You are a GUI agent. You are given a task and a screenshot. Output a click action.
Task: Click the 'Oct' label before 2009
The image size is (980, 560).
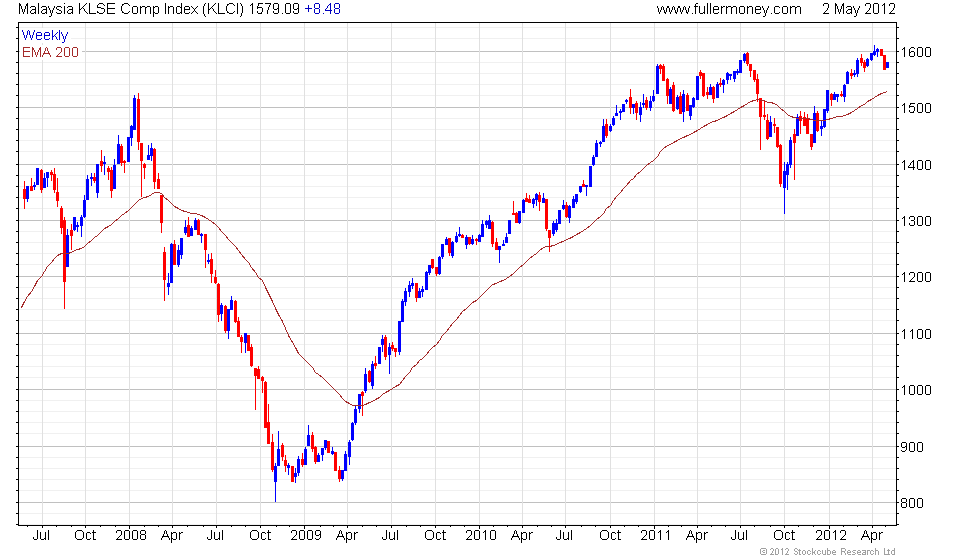(x=260, y=536)
